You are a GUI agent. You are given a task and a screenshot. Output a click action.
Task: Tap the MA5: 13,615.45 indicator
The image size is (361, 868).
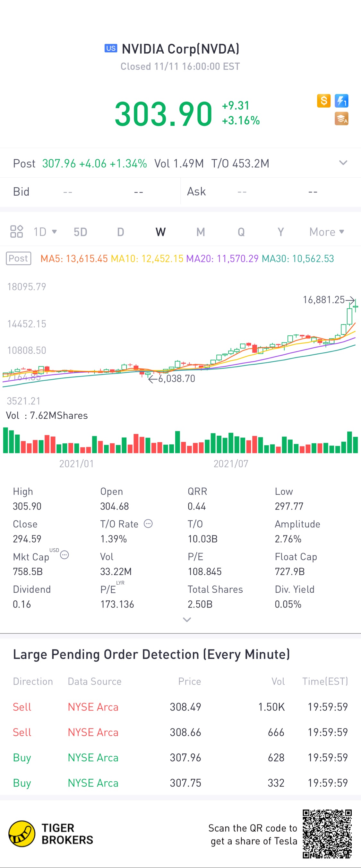pos(74,259)
